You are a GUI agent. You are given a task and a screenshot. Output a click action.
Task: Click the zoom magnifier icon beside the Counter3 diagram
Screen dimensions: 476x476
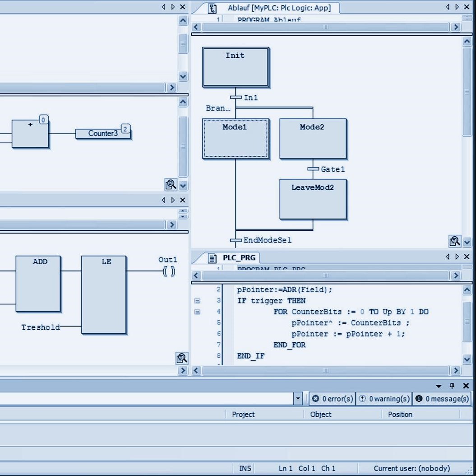(171, 184)
